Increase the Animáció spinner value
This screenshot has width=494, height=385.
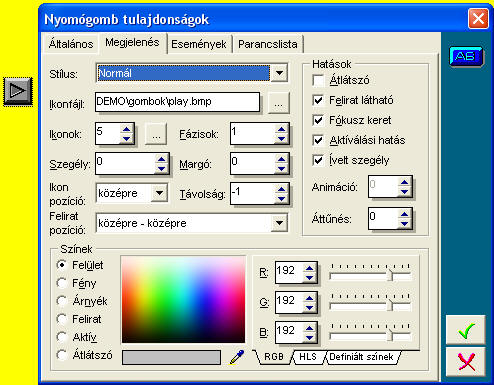click(404, 182)
